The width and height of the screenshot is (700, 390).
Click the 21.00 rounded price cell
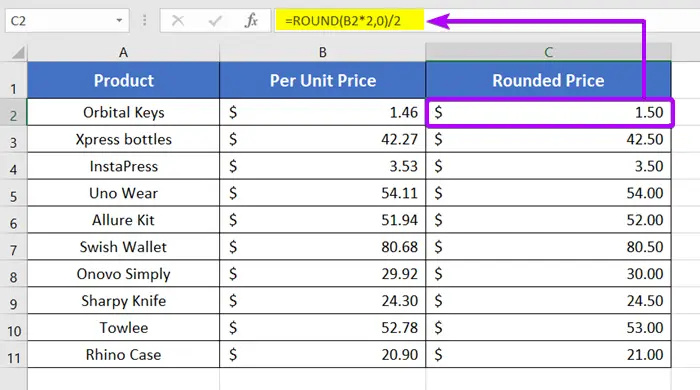pyautogui.click(x=548, y=355)
